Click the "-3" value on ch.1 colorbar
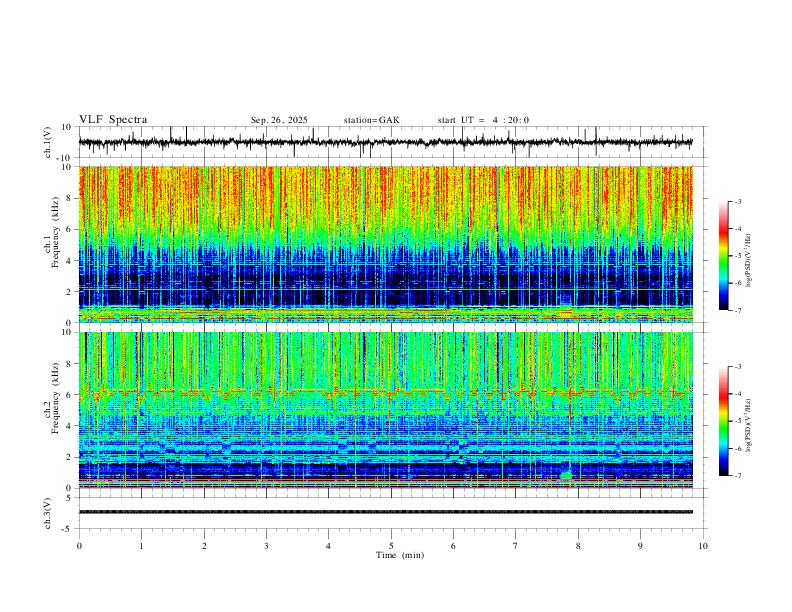The height and width of the screenshot is (612, 792). tap(737, 201)
